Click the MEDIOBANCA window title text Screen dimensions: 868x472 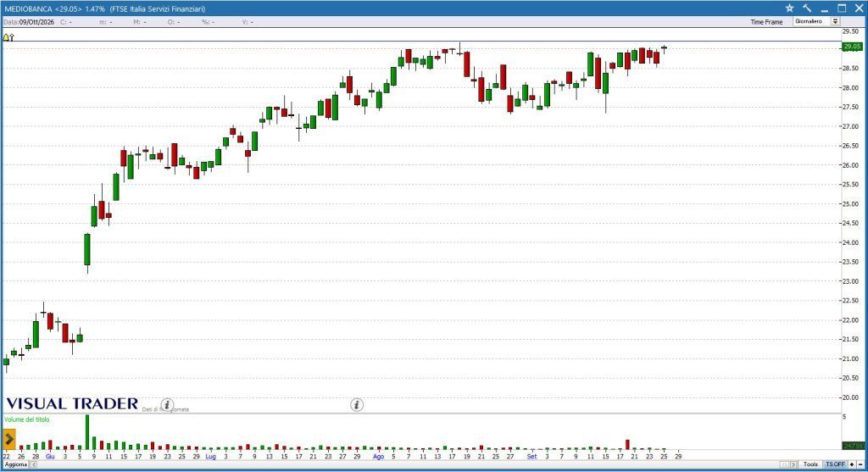(x=104, y=8)
